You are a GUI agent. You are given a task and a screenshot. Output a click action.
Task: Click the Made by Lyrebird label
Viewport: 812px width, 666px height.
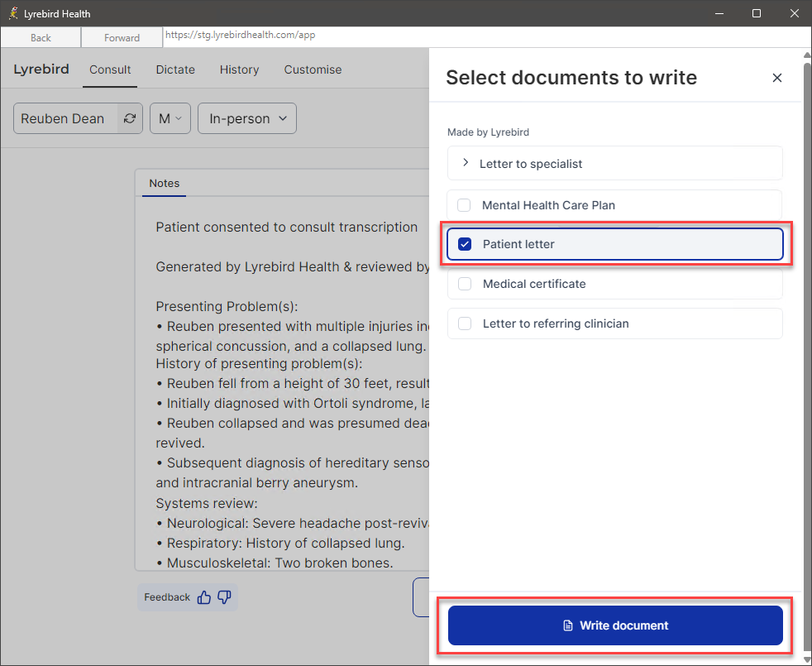click(x=489, y=132)
